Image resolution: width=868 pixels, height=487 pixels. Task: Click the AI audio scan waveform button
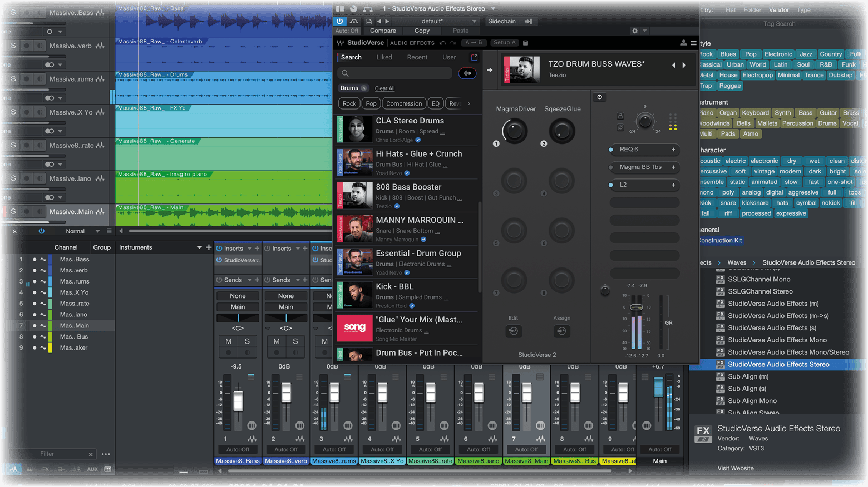coord(467,73)
